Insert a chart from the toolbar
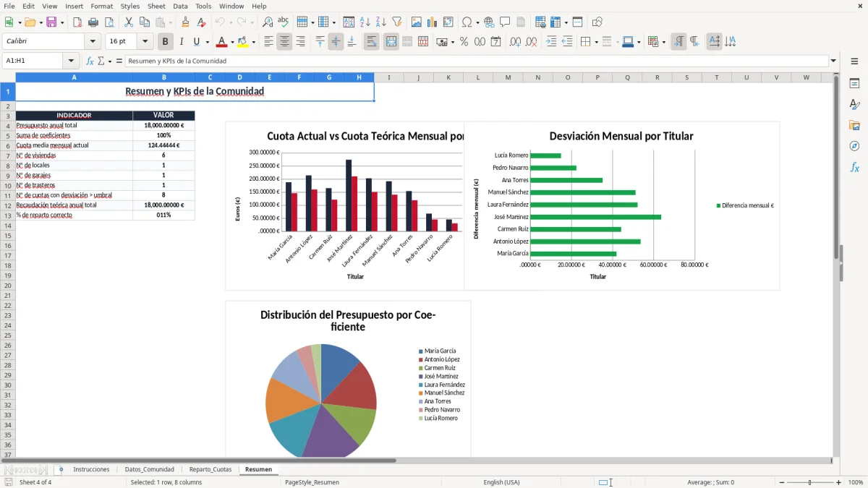The image size is (868, 488). tap(433, 22)
